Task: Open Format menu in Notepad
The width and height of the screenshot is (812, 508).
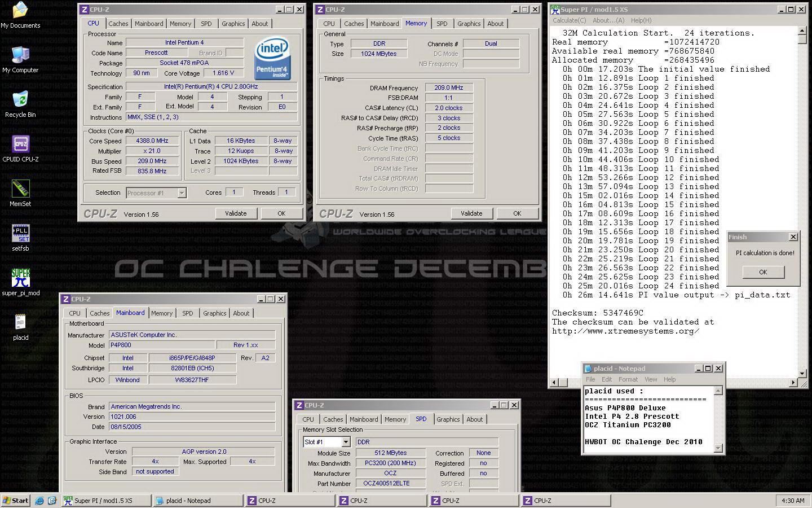Action: click(628, 379)
